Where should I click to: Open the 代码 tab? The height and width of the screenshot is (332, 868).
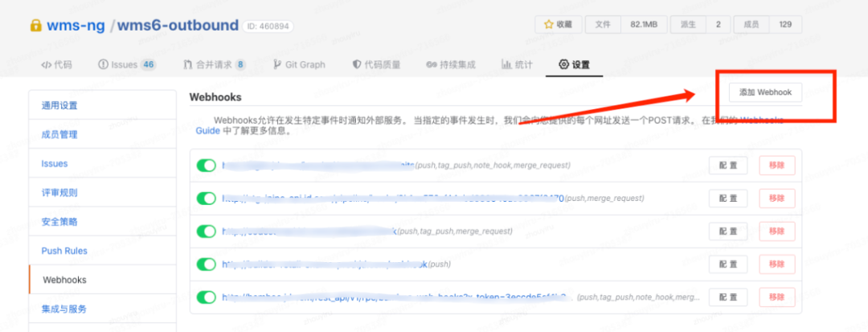click(x=56, y=65)
